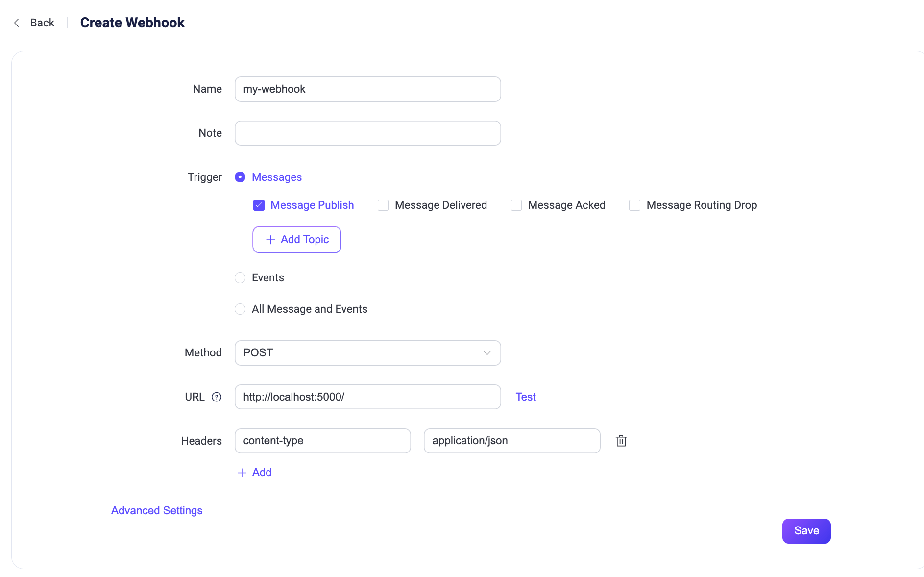The image size is (924, 577).
Task: Open the URL help tooltip icon
Action: [217, 397]
